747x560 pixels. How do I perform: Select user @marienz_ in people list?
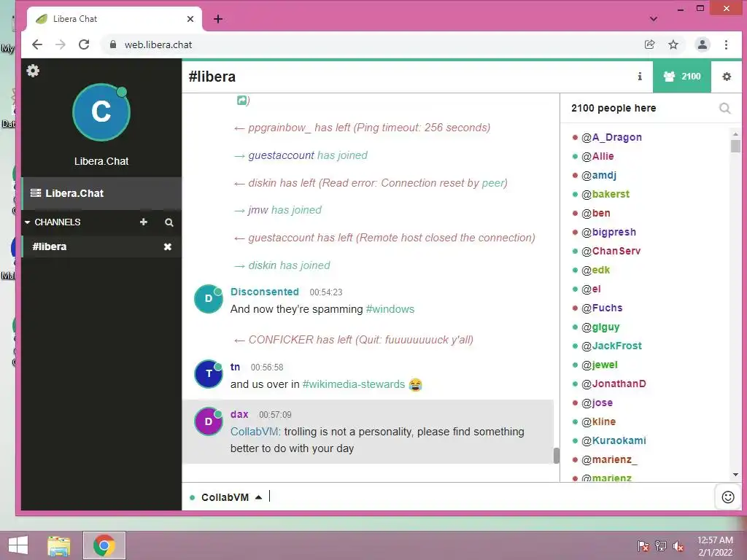tap(609, 459)
